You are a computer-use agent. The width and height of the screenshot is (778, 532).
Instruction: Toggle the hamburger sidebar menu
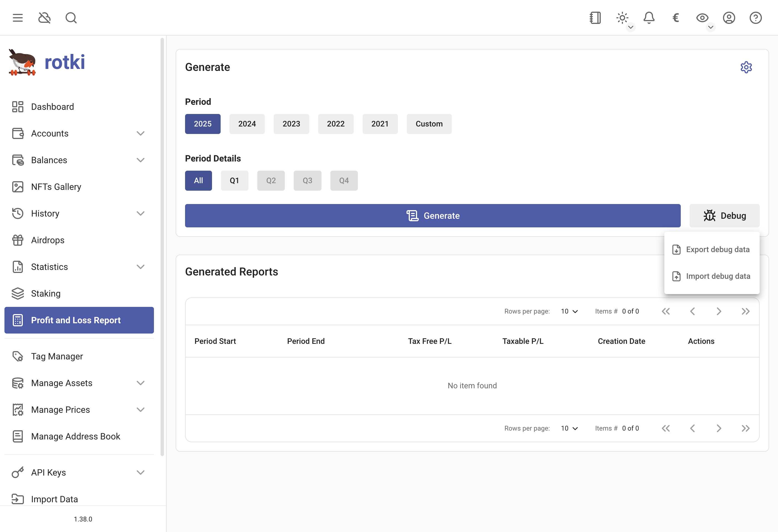[18, 18]
